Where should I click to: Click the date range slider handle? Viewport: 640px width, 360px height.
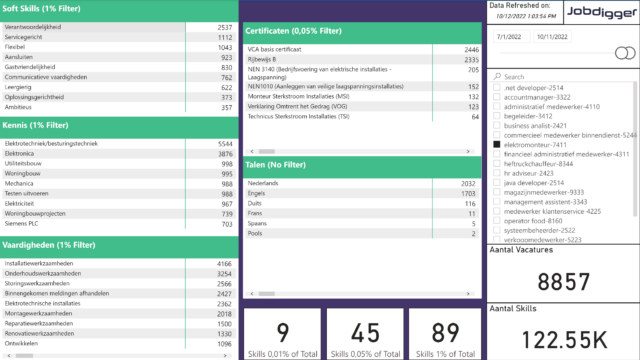point(625,53)
